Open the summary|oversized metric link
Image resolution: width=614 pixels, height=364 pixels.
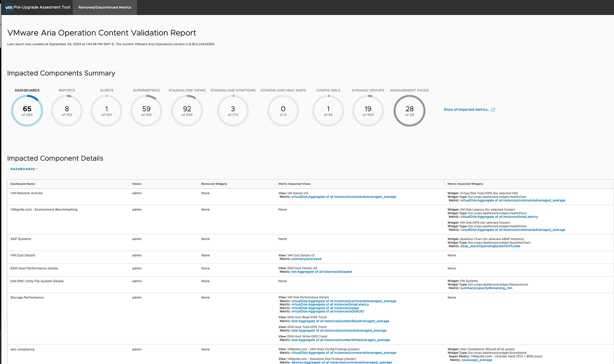pos(306,259)
